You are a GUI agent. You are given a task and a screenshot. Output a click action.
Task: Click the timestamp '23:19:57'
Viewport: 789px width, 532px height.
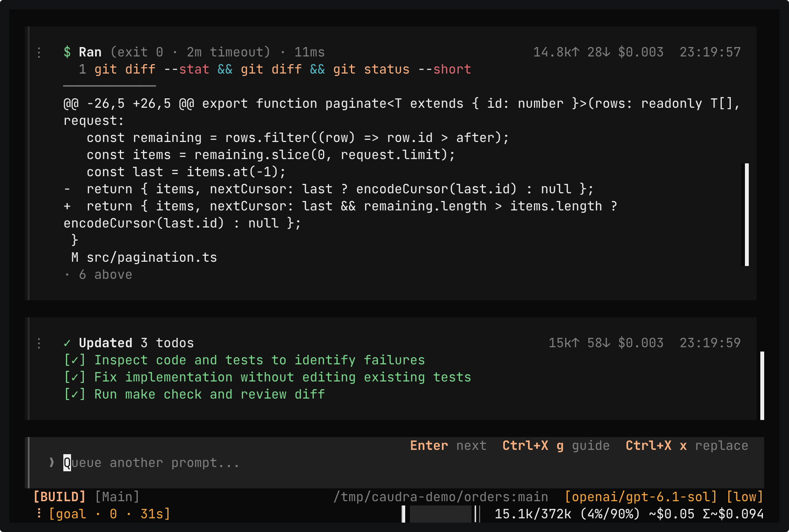(710, 52)
